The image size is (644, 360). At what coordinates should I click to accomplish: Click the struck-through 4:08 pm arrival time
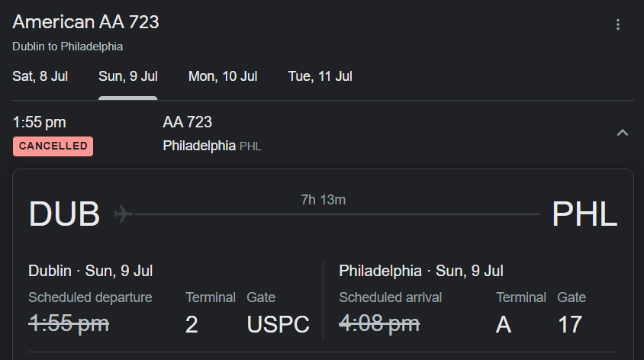pos(379,324)
